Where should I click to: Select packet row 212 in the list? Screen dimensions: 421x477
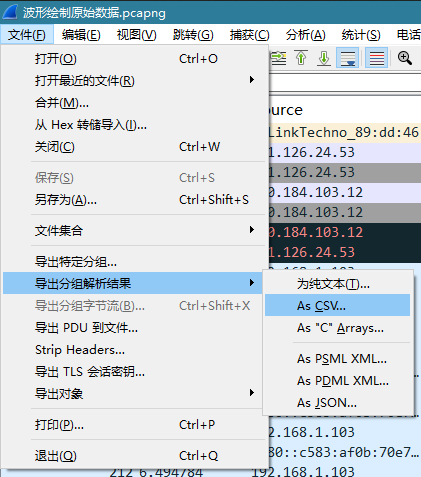pos(210,472)
